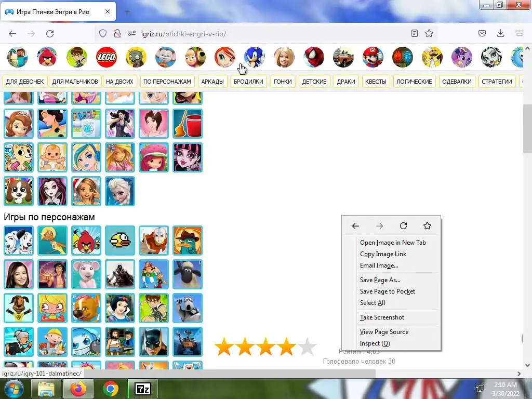Click the Minecraft character icon

[17, 57]
